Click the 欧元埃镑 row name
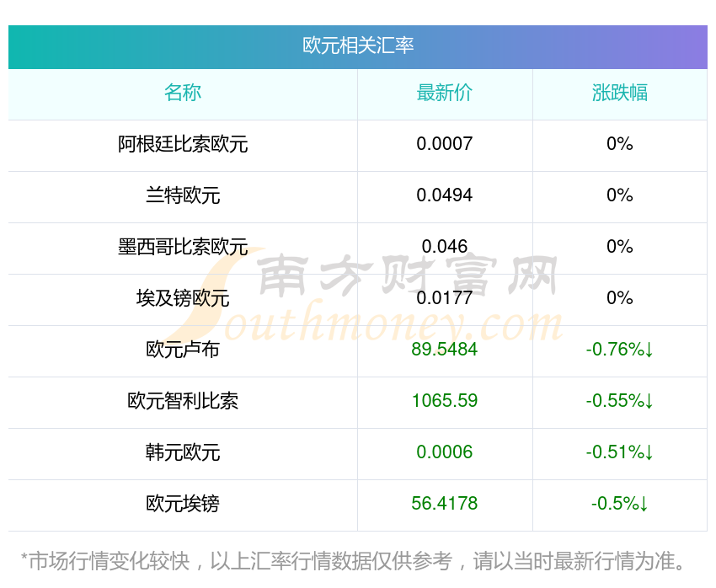 (x=183, y=504)
